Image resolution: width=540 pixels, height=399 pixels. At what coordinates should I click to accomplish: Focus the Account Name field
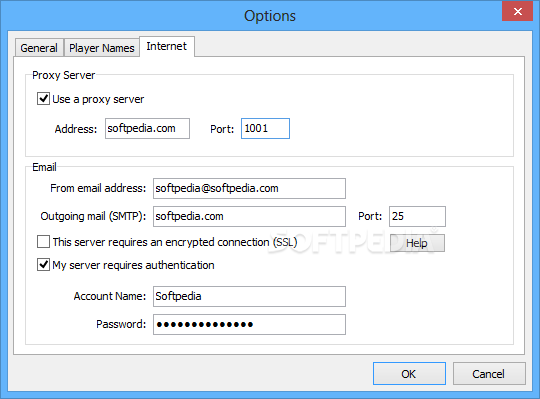[x=249, y=296]
